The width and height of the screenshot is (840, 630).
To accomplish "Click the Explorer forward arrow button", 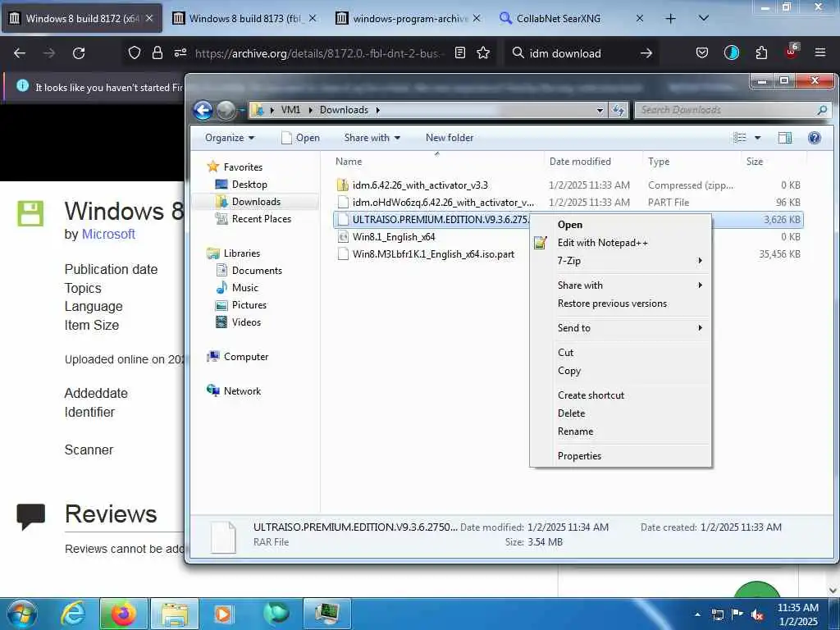I will click(226, 110).
